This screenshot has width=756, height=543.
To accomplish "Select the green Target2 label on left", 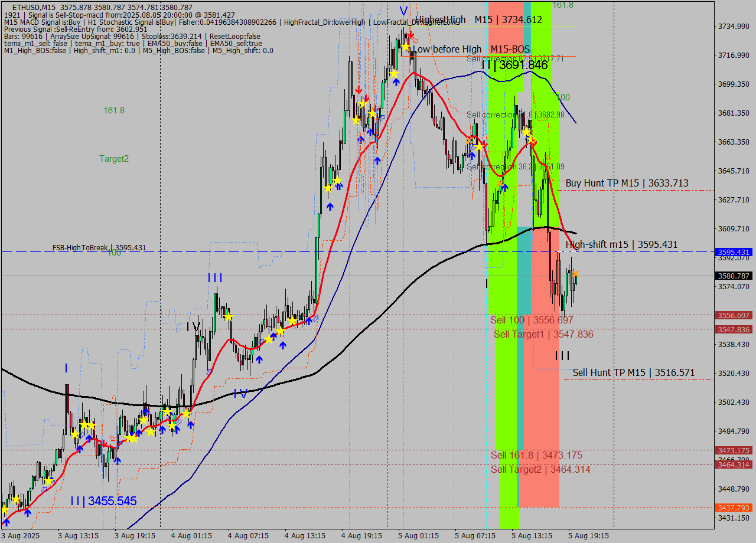I will point(114,159).
